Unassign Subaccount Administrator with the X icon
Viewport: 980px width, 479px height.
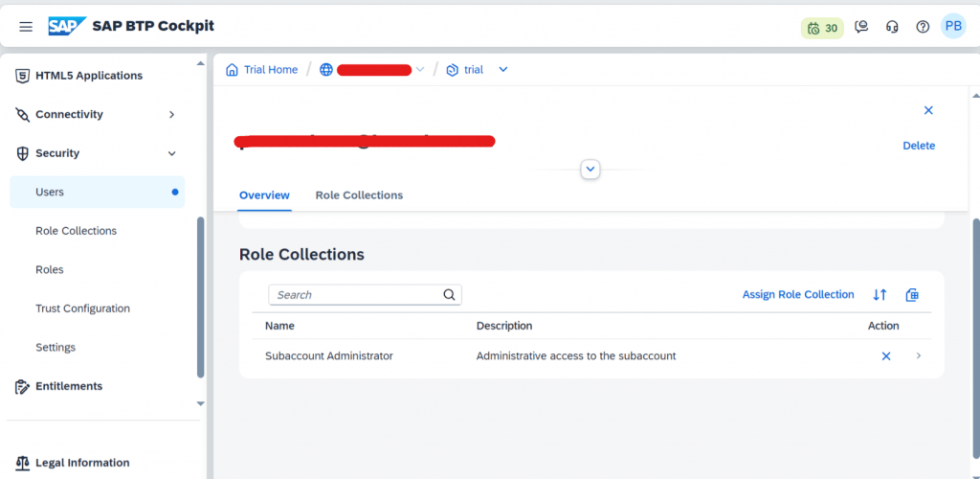coord(885,355)
